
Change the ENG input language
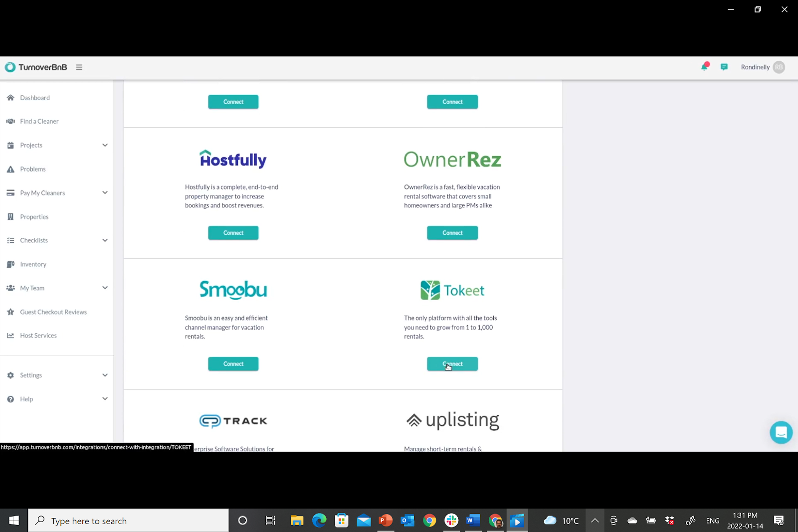pos(713,521)
